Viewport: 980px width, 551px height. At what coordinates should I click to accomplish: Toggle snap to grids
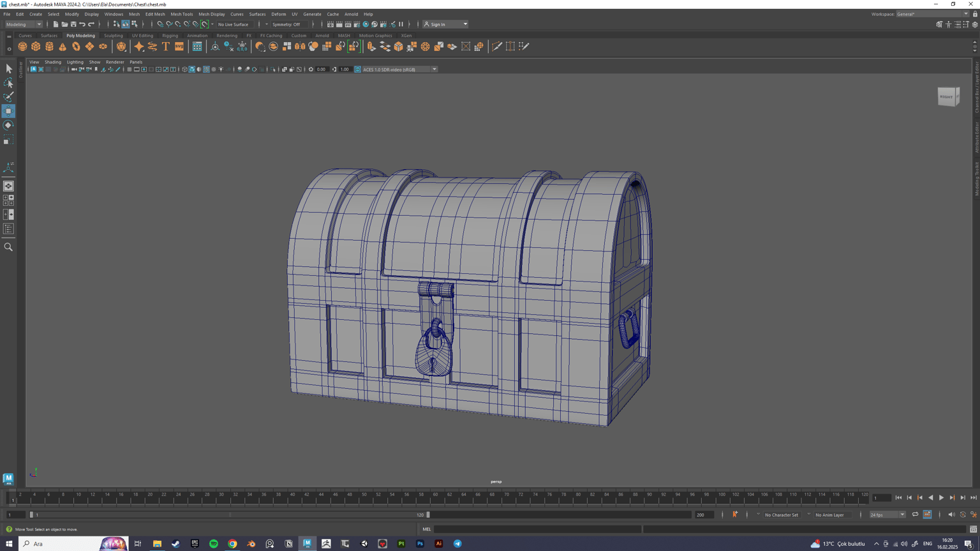(160, 24)
